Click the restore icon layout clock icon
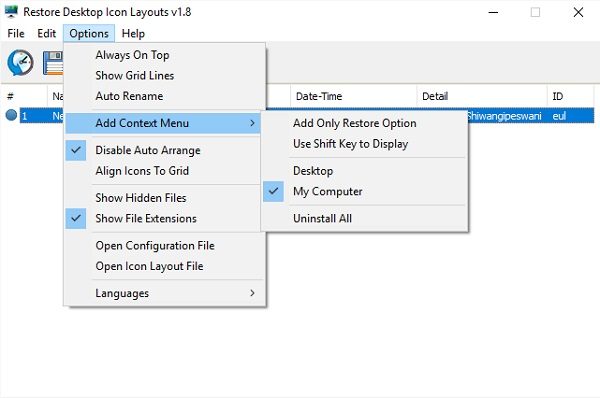This screenshot has width=600, height=398. tap(20, 62)
